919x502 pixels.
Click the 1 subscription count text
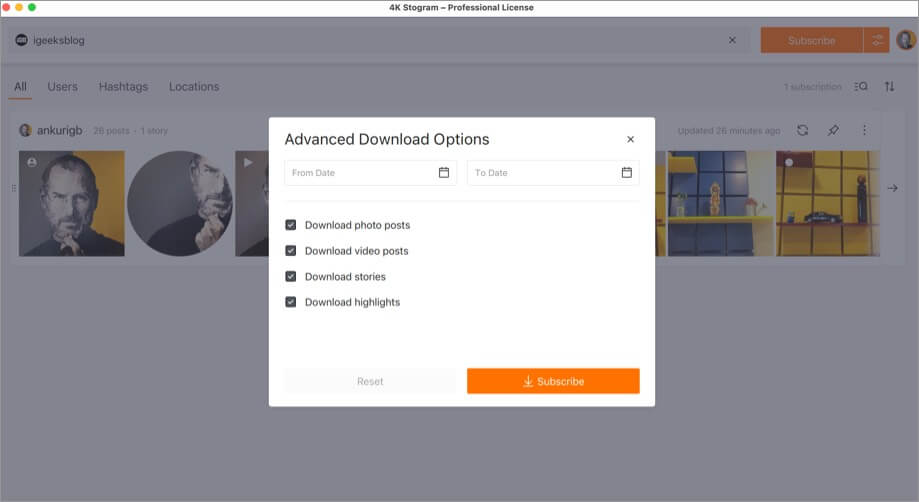point(812,87)
